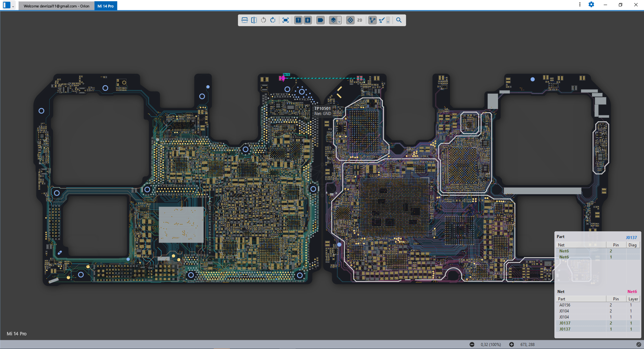Toggle the part label tags

(x=320, y=20)
